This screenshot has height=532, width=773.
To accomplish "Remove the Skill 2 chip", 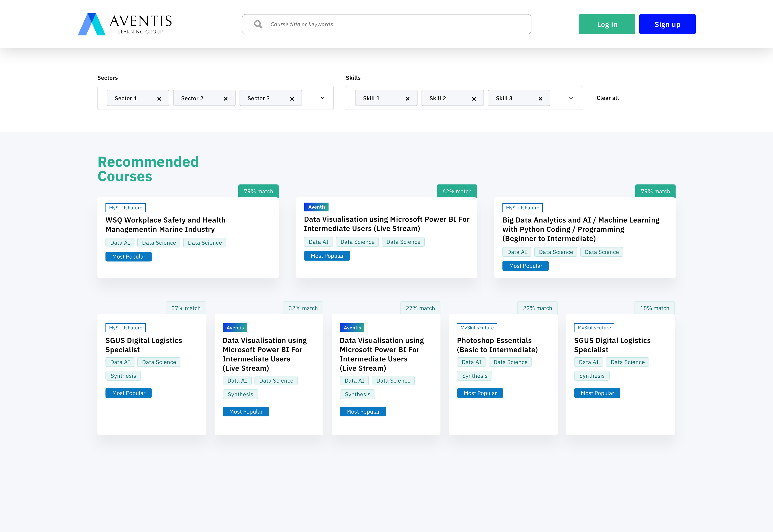I will coord(474,99).
